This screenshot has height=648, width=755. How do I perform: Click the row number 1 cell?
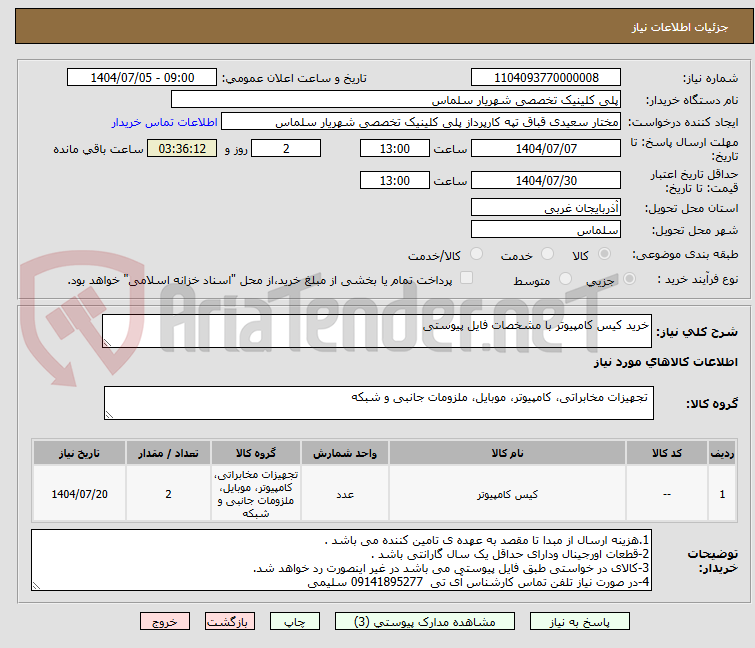pos(722,494)
